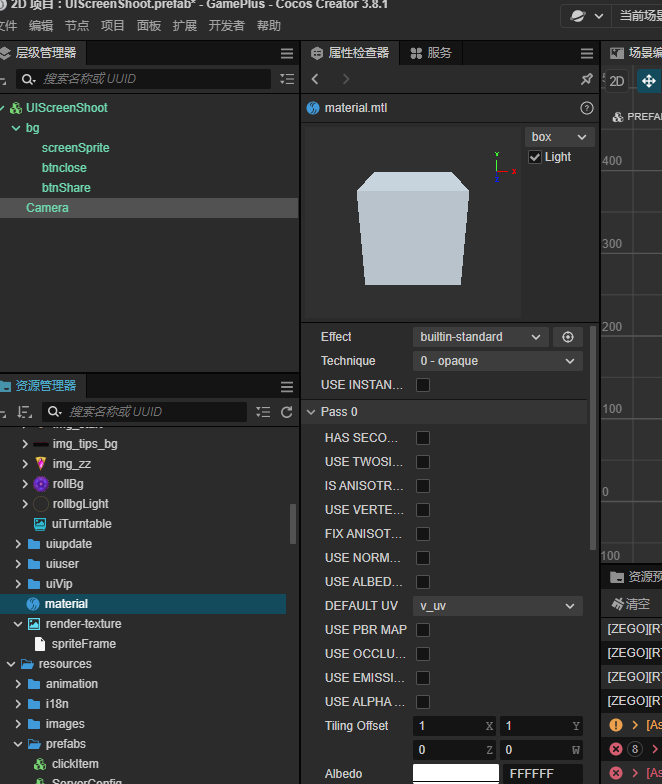The width and height of the screenshot is (662, 784).
Task: Open the 编辑 menu
Action: point(40,26)
